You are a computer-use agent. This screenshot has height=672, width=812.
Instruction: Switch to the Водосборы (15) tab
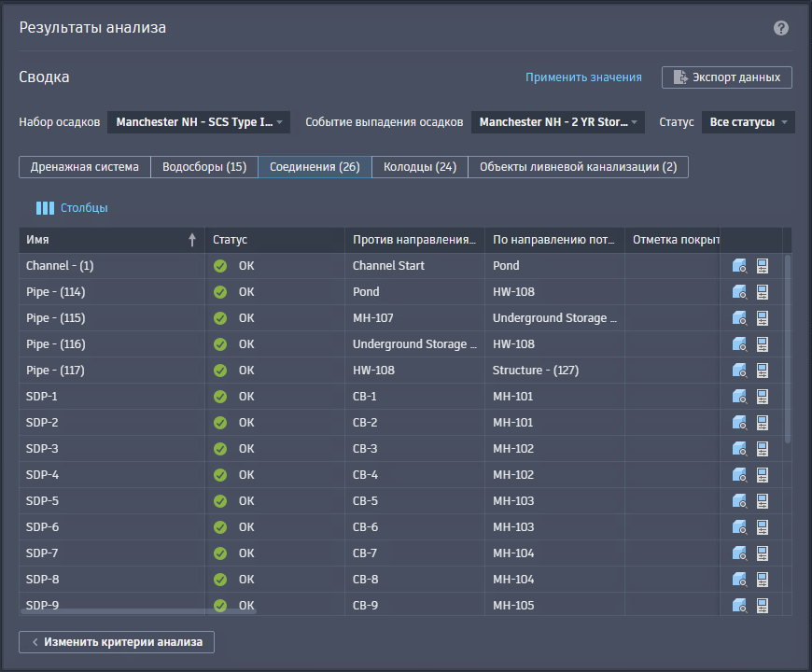pos(204,167)
